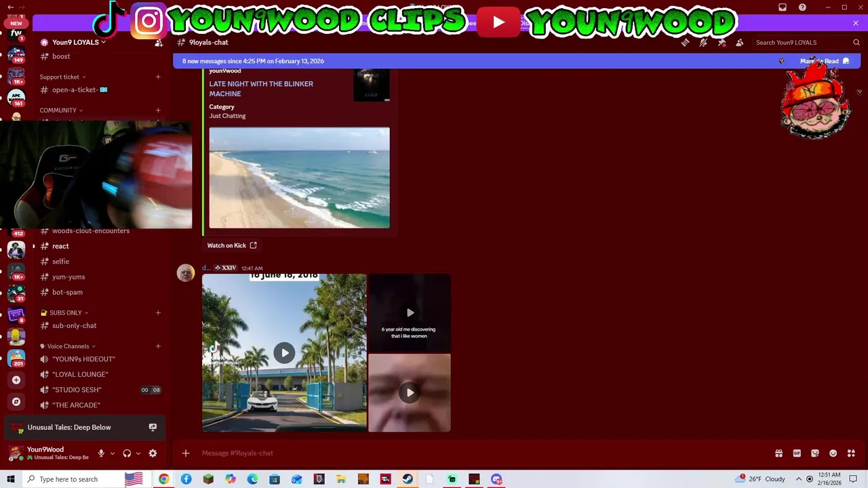This screenshot has width=868, height=488.
Task: Collapse the COMMUNITY category
Action: click(61, 110)
